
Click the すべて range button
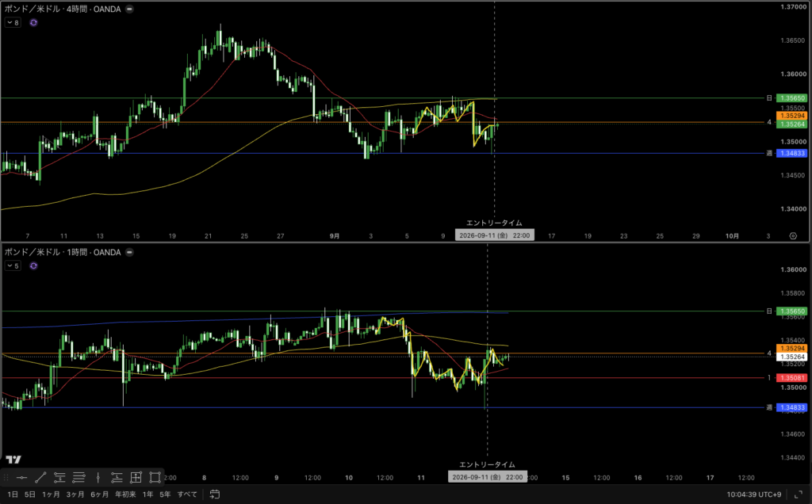187,494
